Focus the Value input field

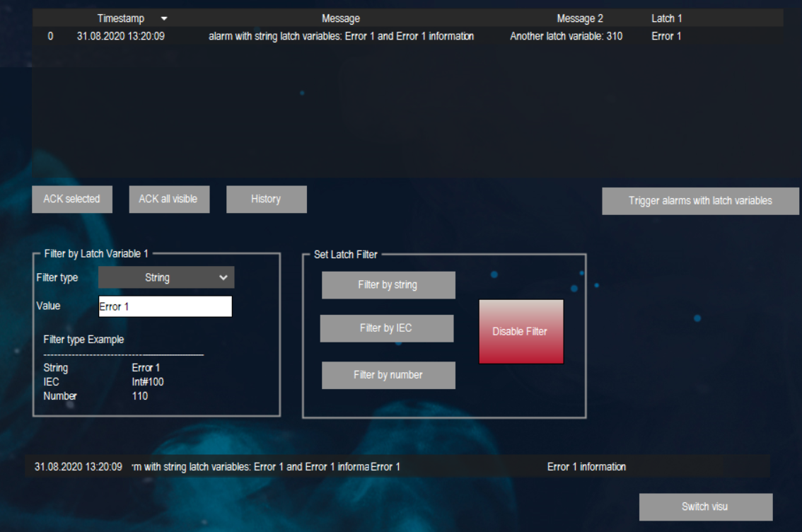(x=165, y=306)
